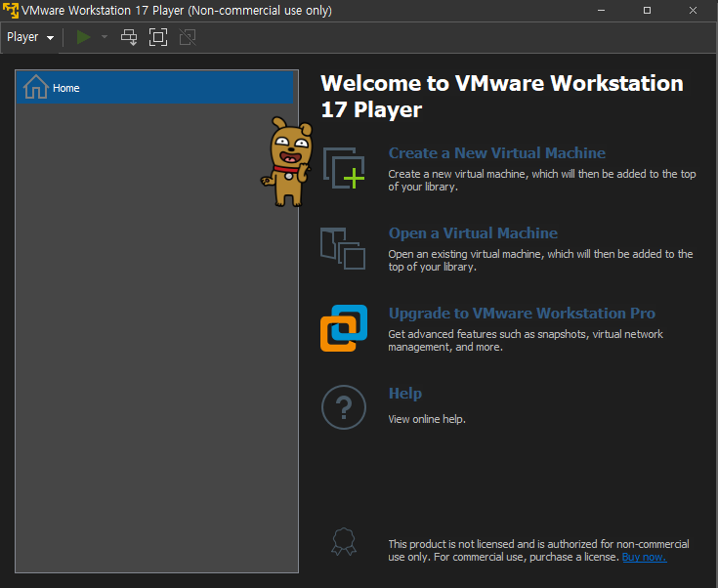Enter full screen mode icon

point(158,37)
